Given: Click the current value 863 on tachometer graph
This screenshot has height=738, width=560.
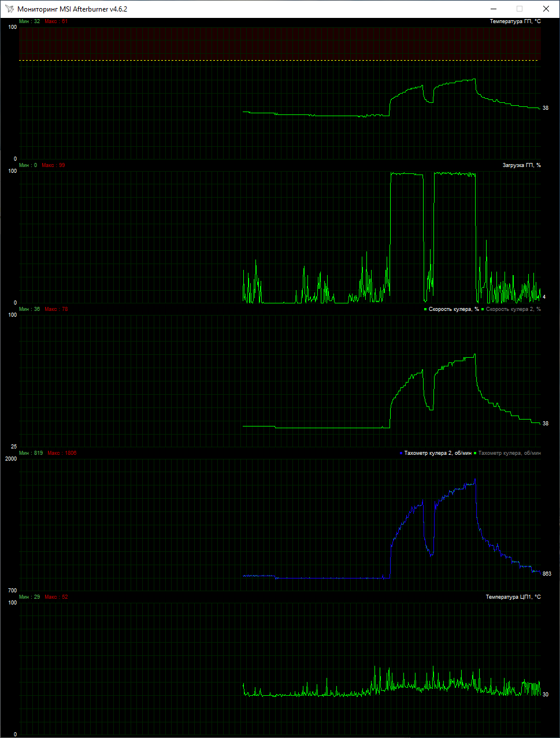Looking at the screenshot, I should pos(547,574).
